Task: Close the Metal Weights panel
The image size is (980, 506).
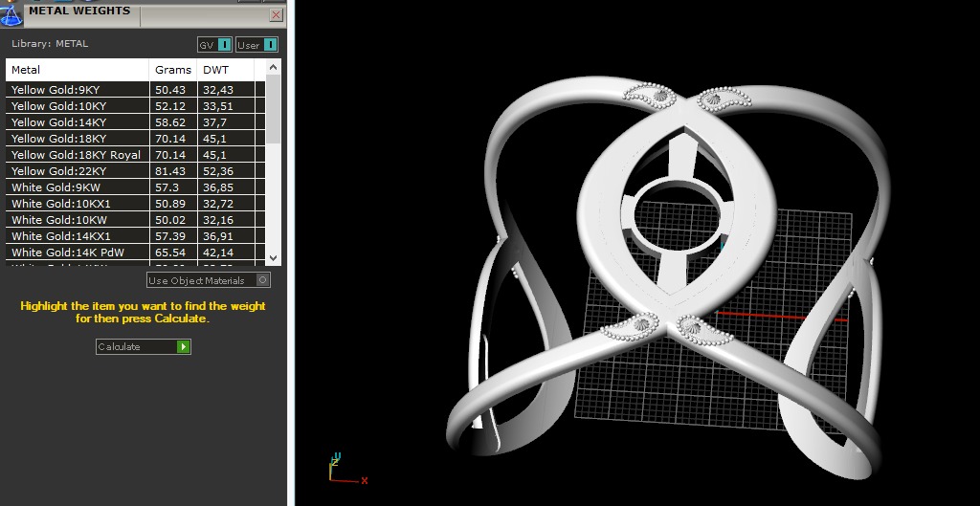Action: tap(276, 15)
